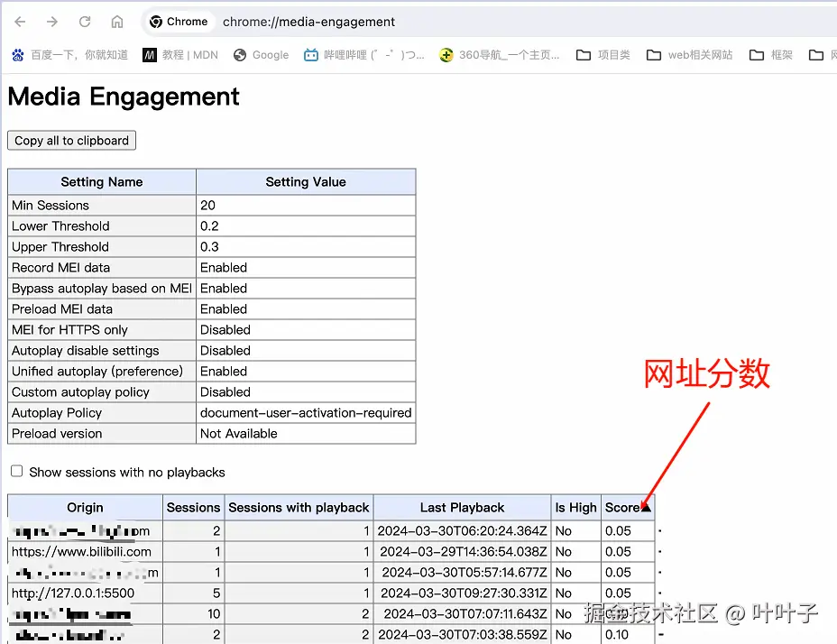
Task: Select the document-user-activation-required value
Action: tap(306, 413)
